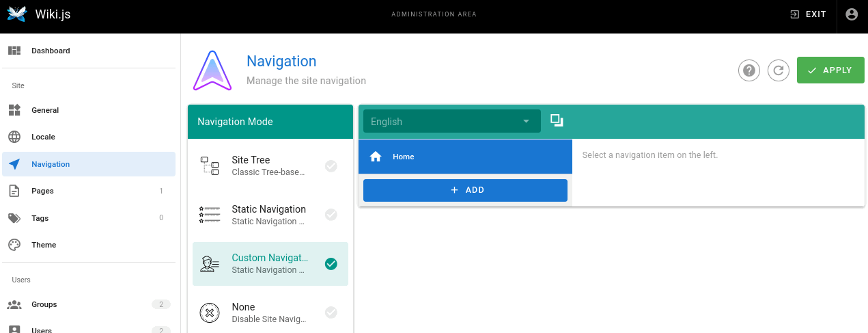
Task: Enable the Static Navigation mode checkmark
Action: click(331, 215)
